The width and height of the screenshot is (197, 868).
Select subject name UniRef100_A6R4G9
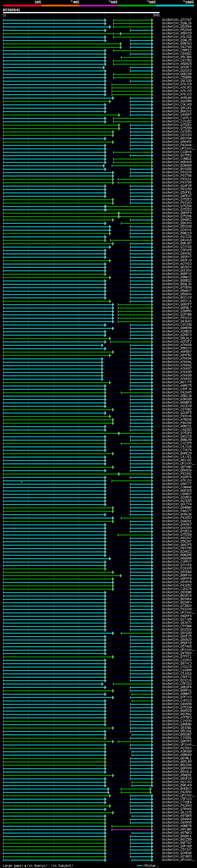177,162
